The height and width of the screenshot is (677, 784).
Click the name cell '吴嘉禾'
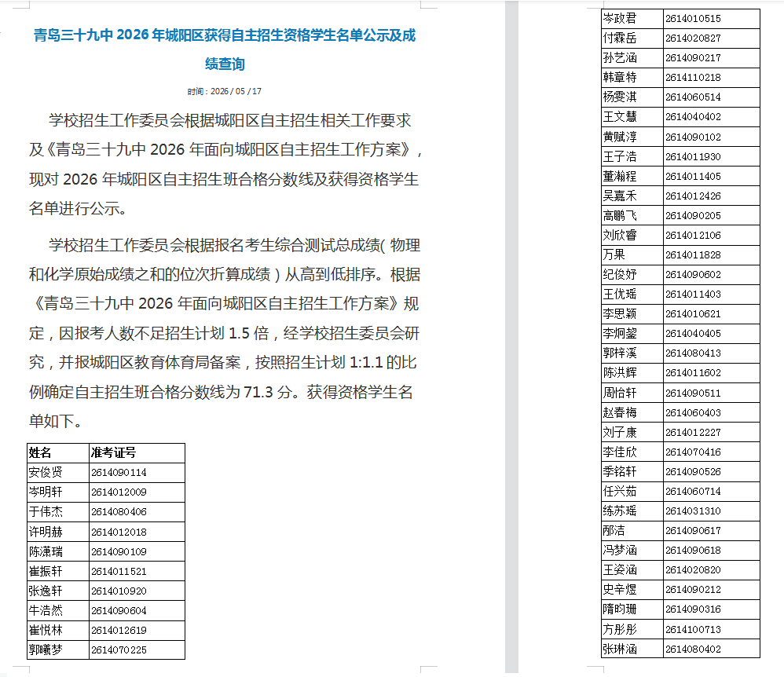point(632,196)
